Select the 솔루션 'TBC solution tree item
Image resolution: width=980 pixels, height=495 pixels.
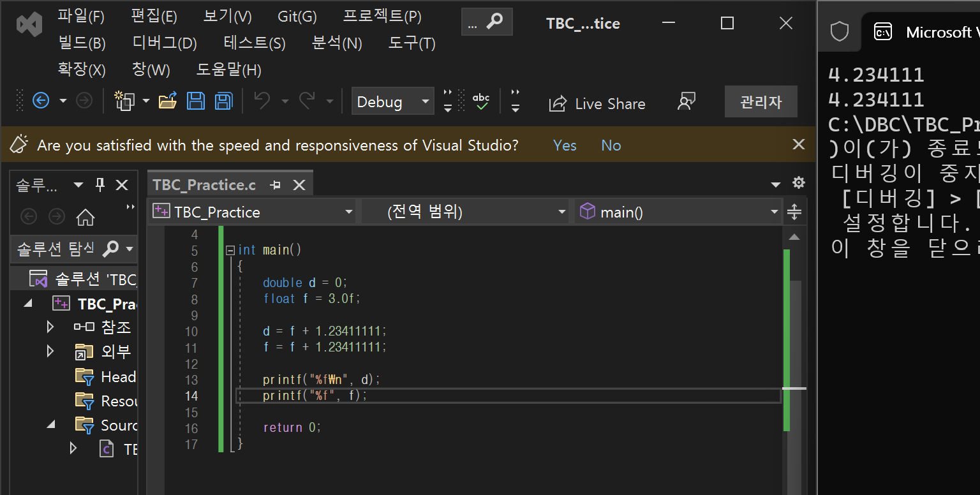[x=74, y=279]
